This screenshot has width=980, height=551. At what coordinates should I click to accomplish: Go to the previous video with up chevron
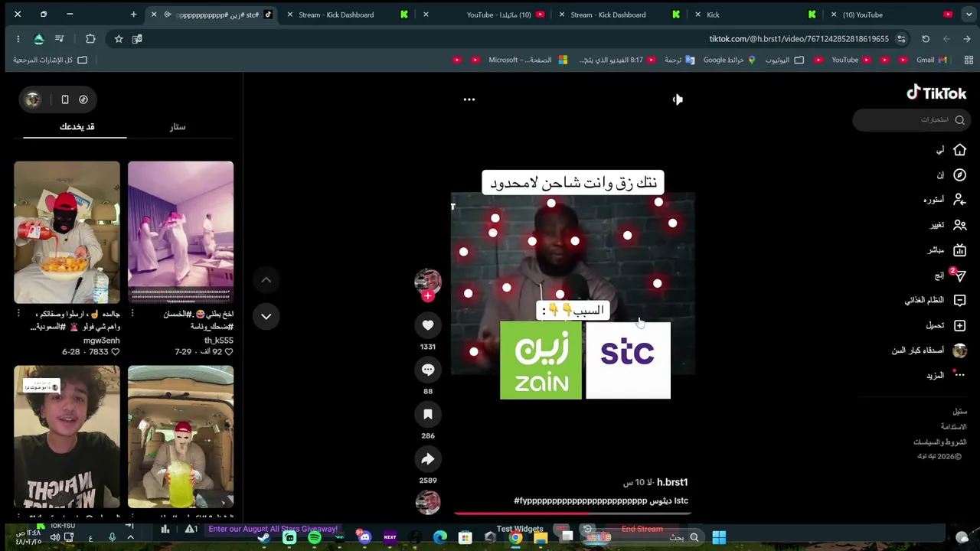click(x=266, y=280)
